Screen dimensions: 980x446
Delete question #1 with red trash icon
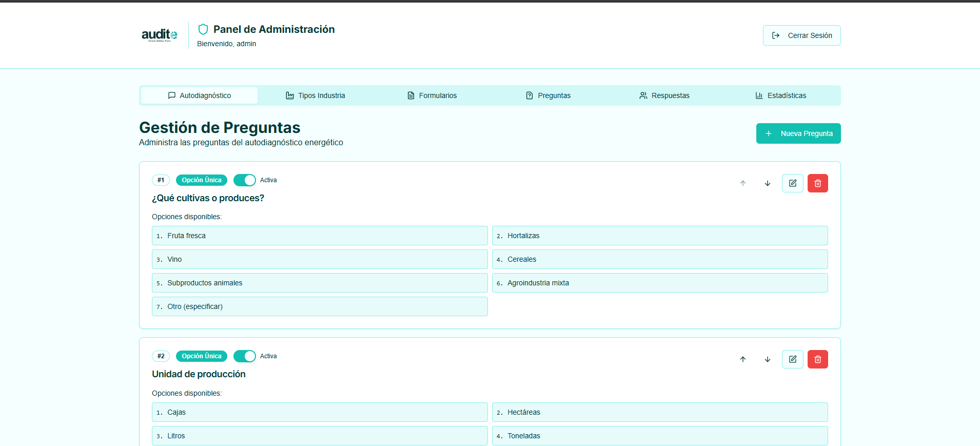(x=818, y=183)
